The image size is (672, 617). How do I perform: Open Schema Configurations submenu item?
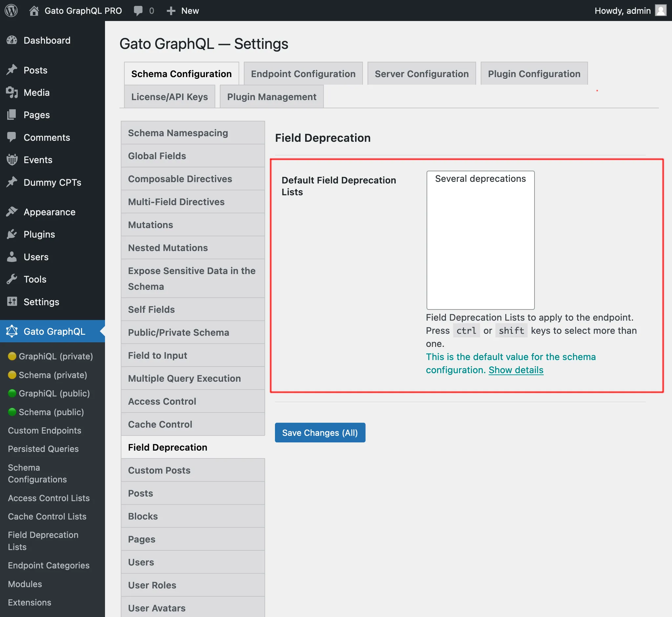tap(37, 474)
